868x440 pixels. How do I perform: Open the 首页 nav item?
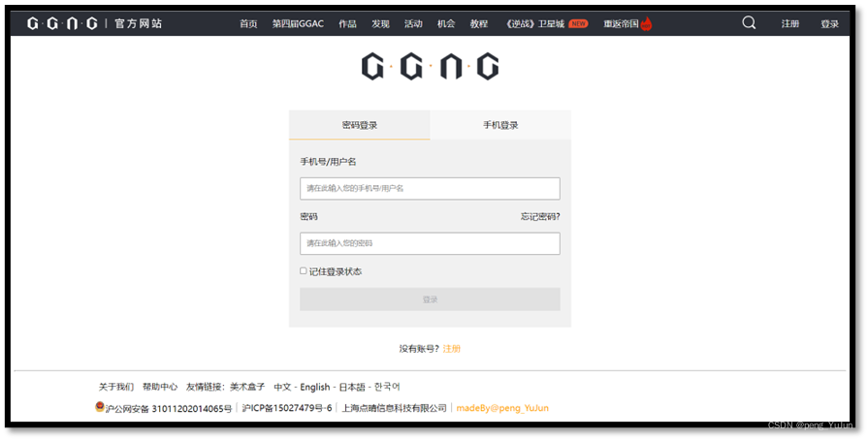(248, 24)
